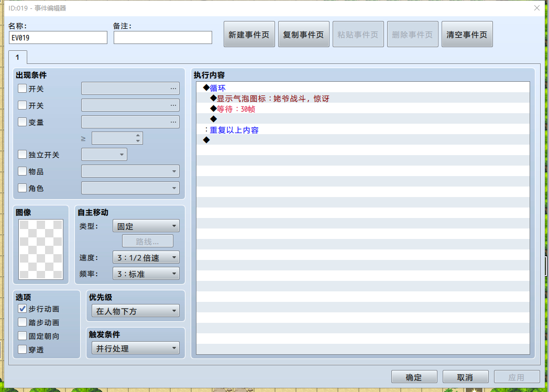Open the 角色 dropdown list
The image size is (549, 392).
[130, 188]
